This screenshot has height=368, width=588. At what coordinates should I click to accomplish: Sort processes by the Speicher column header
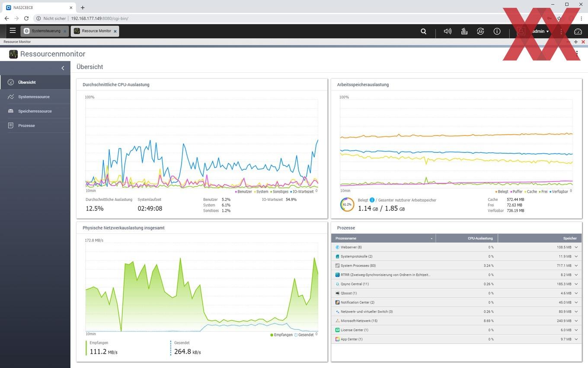(540, 238)
